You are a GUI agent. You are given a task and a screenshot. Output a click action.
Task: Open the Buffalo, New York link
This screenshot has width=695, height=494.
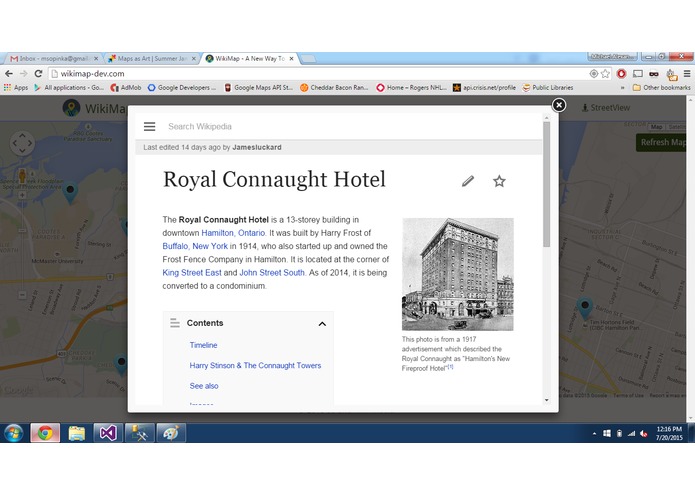pos(195,246)
